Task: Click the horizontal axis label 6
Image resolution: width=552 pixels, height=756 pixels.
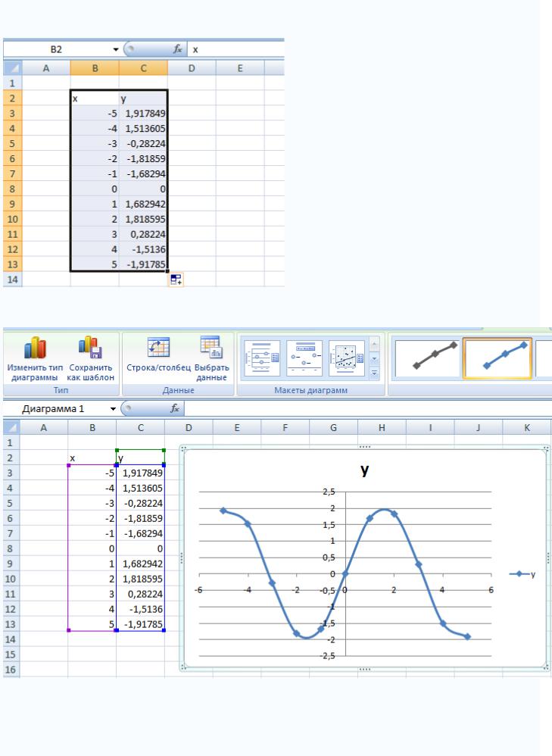Action: coord(491,589)
